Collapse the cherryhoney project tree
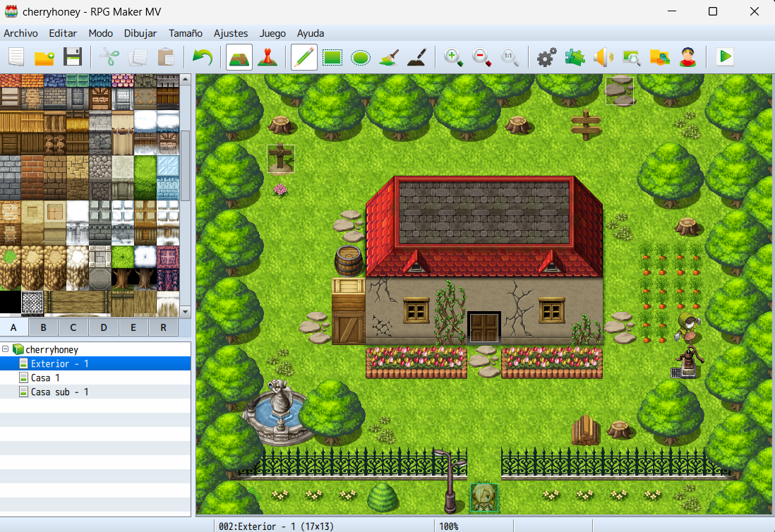This screenshot has width=775, height=532. click(x=6, y=349)
